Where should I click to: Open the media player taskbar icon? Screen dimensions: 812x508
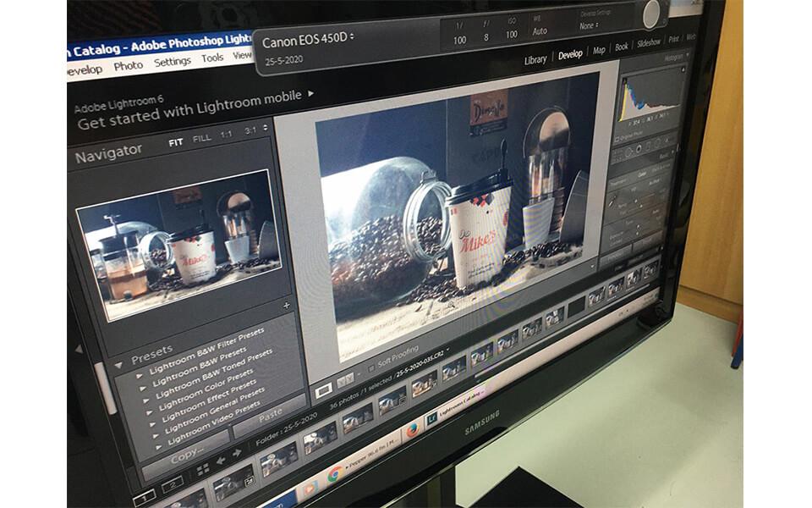point(310,489)
